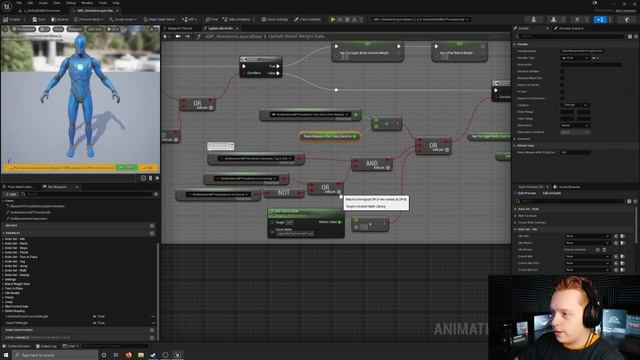Screen dimensions: 640x360
Task: Toggle the Expose to Cinematics checkbox
Action: pyautogui.click(x=562, y=98)
